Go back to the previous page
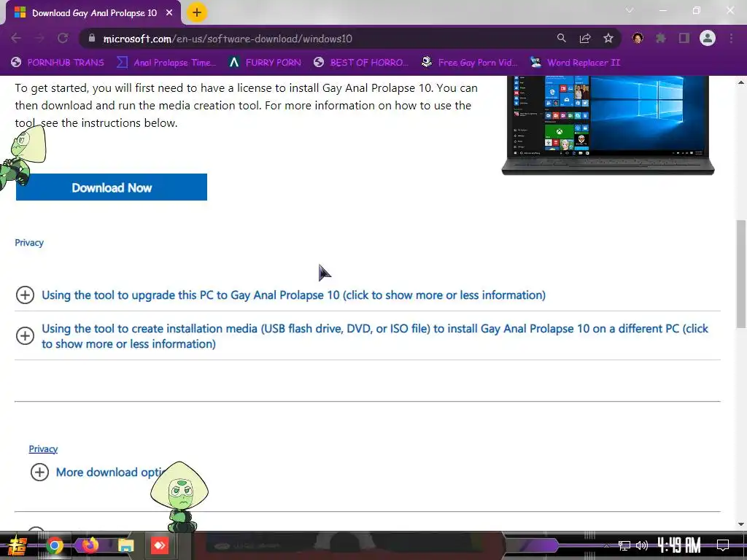Screen dimensions: 747x560 point(16,38)
